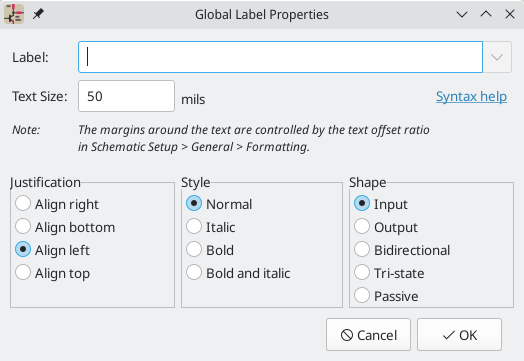Viewport: 524px width, 361px height.
Task: Click the Cancel button
Action: coord(368,335)
